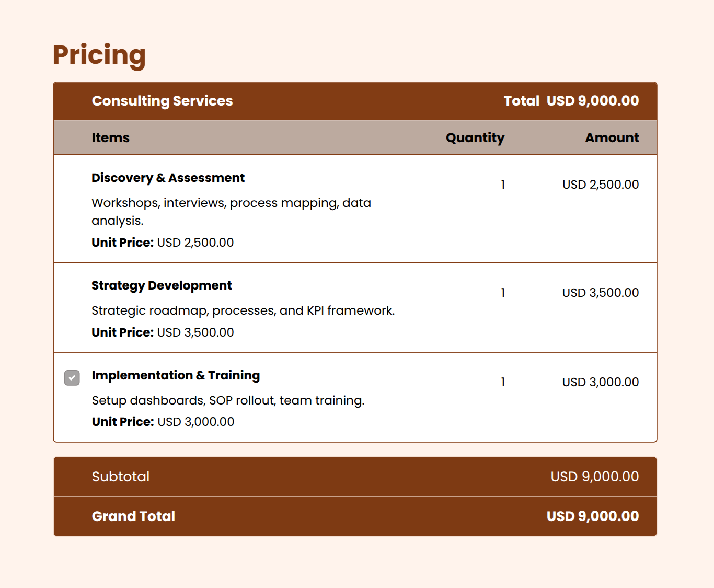Screen dimensions: 714x588
Task: Select the Strategy Development item title
Action: coord(162,285)
